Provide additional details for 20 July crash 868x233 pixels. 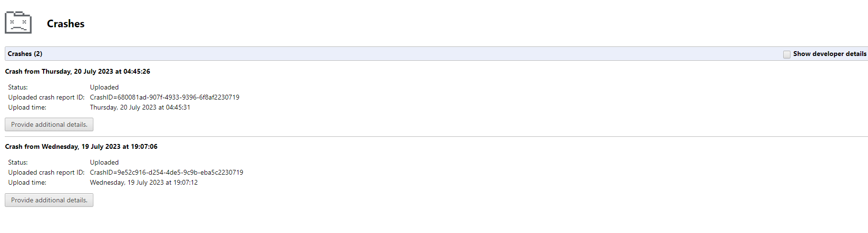tap(49, 124)
